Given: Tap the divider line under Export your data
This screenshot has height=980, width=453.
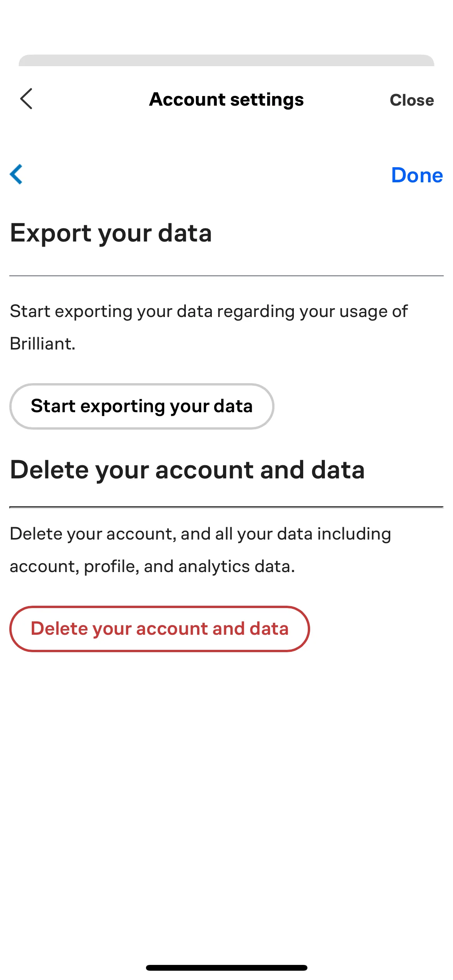Looking at the screenshot, I should tap(226, 276).
